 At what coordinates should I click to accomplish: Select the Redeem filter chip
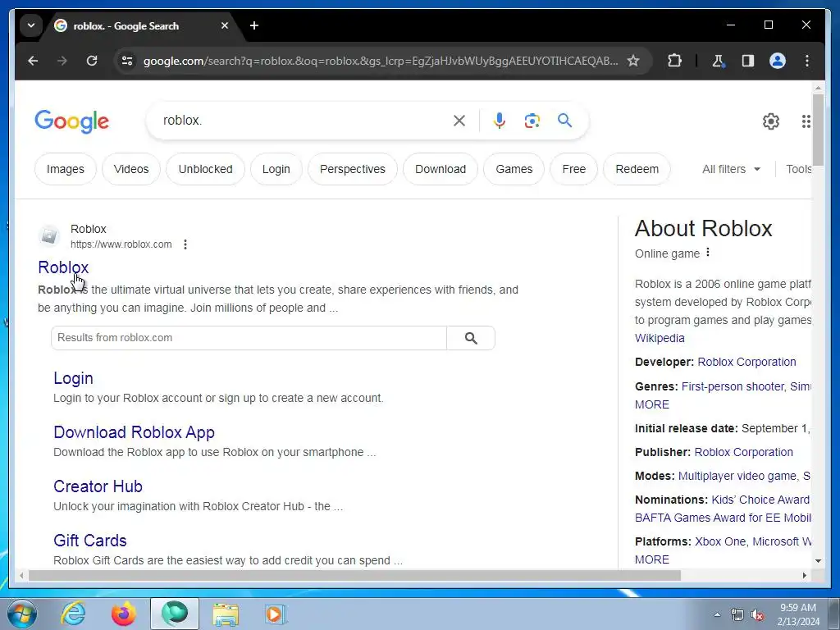tap(637, 169)
